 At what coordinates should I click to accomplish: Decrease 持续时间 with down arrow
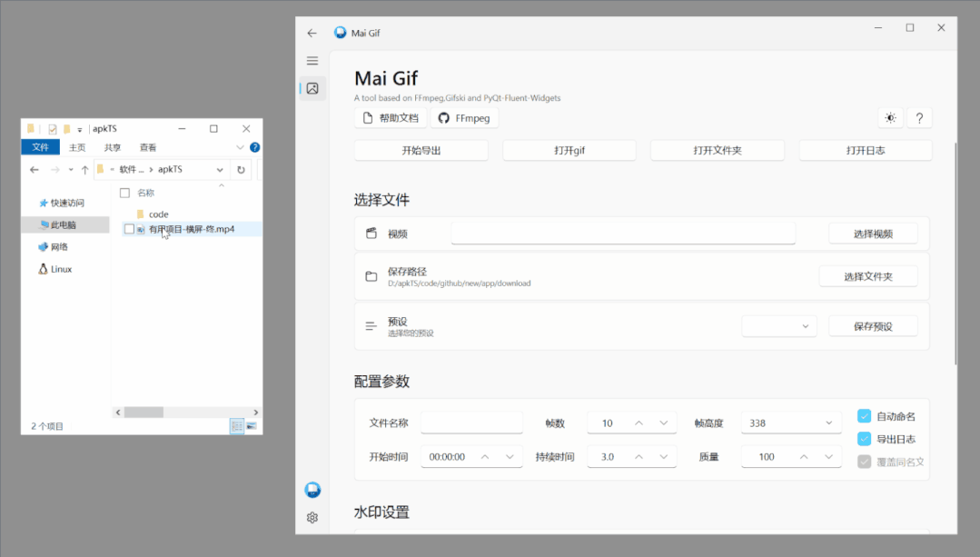tap(664, 457)
